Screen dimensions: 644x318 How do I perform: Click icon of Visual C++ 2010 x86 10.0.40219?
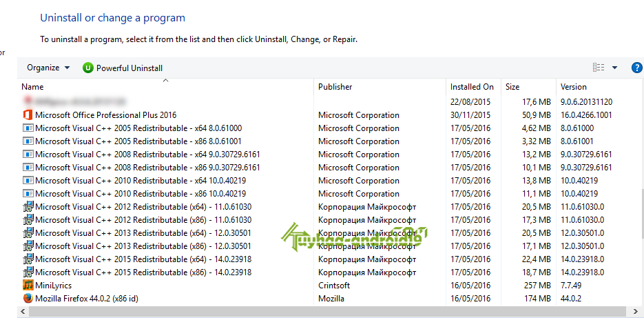28,194
